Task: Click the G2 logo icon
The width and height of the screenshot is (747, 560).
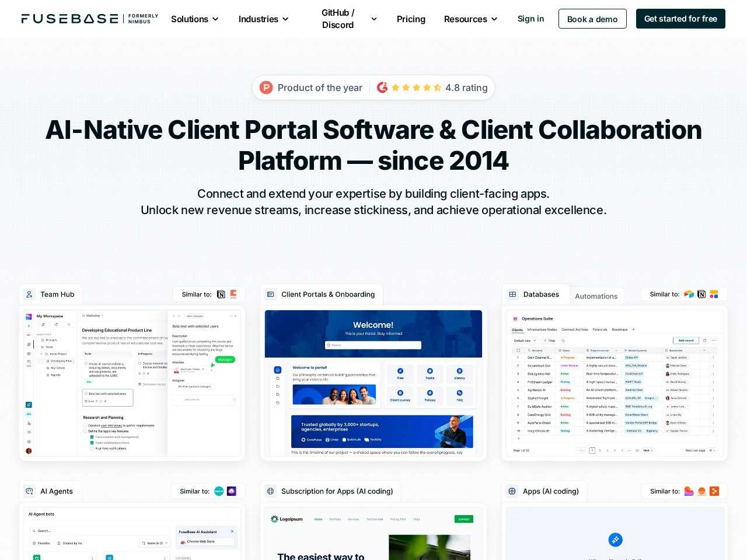Action: pyautogui.click(x=382, y=87)
